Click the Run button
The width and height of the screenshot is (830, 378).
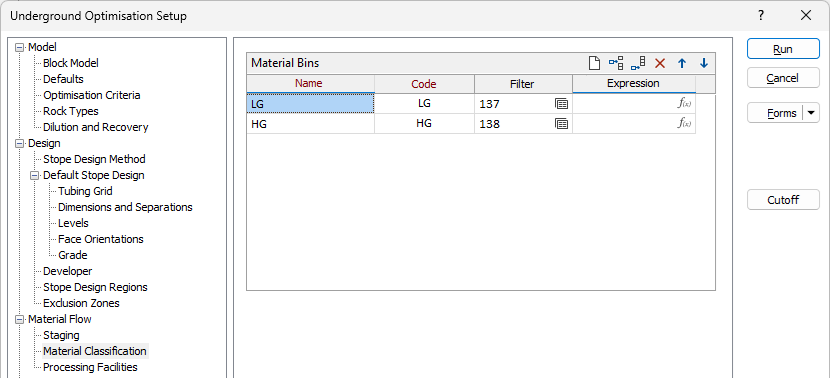[783, 49]
